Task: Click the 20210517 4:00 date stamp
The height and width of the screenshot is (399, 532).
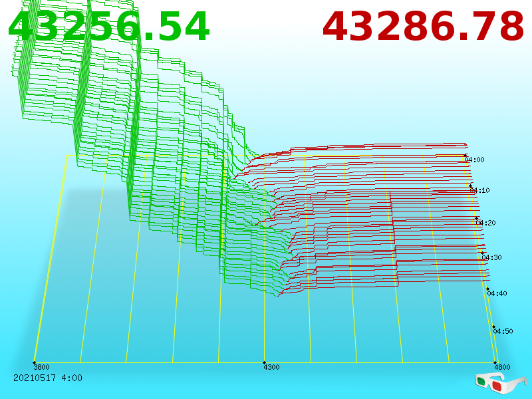Action: pos(48,378)
